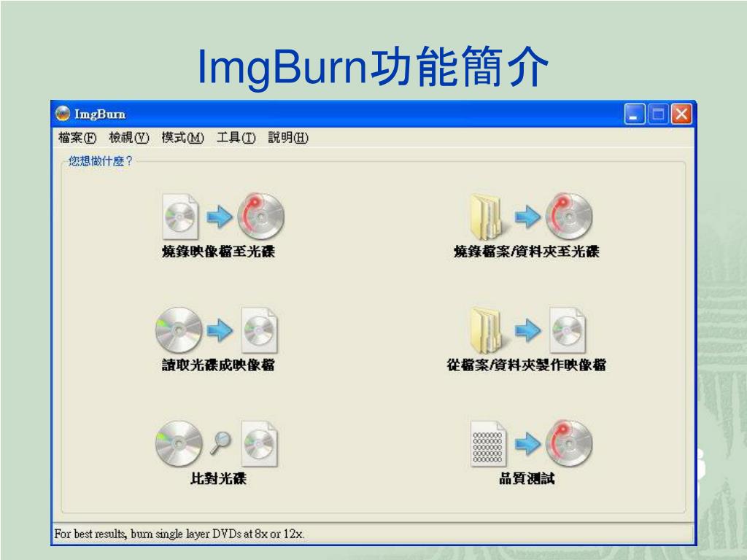This screenshot has height=560, width=747.
Task: Click the write image file to disc icon
Action: pos(223,216)
